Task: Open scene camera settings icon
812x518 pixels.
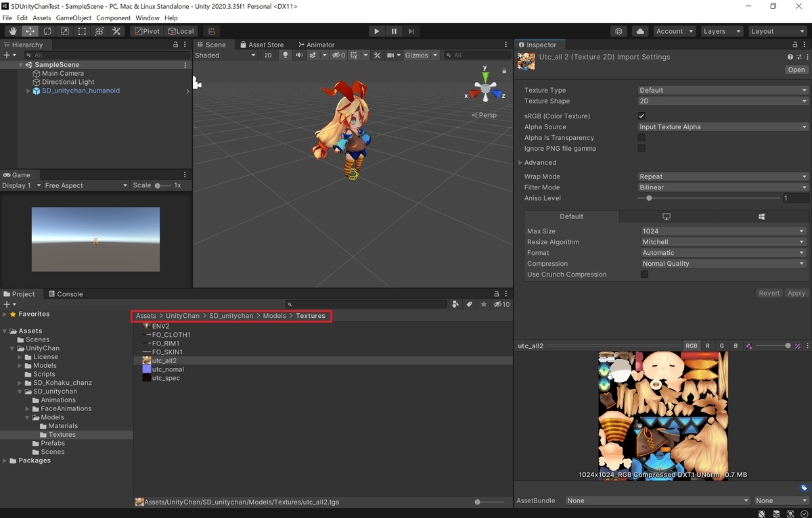Action: click(392, 55)
